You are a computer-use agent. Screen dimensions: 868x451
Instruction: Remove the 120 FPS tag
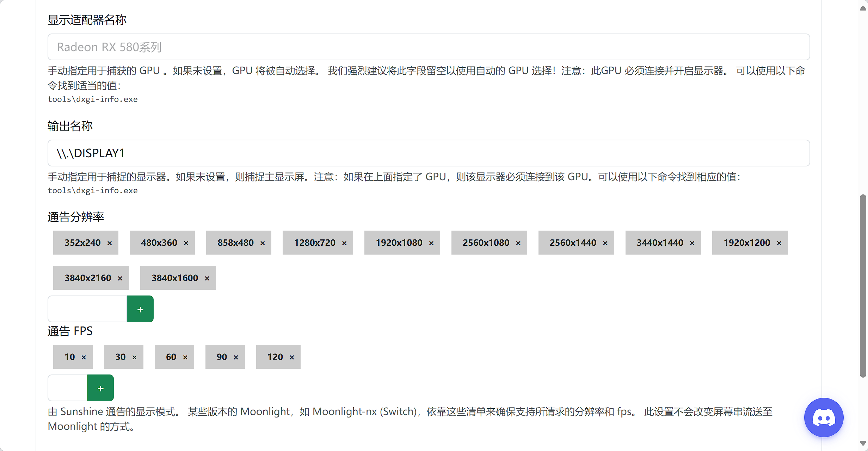292,357
